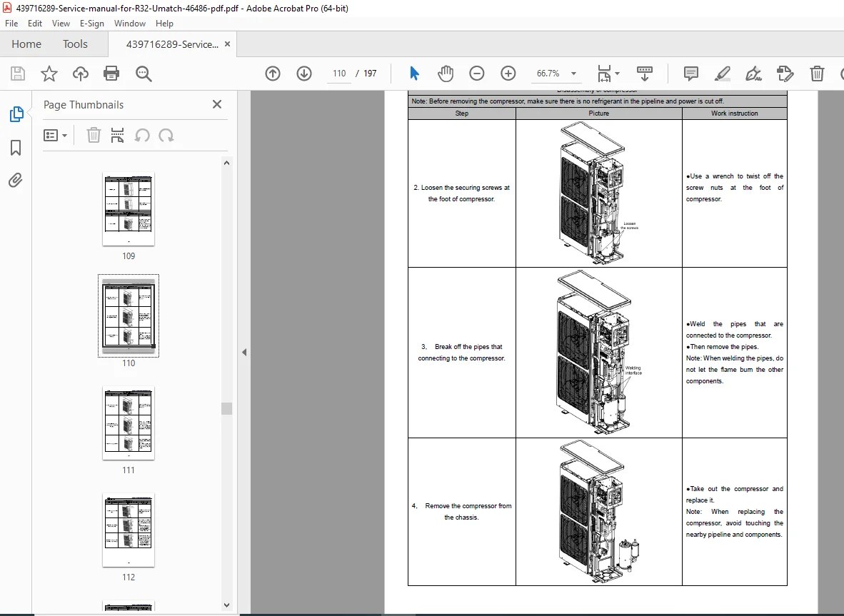Go to next page arrow
Screen dimensions: 844x616
point(304,74)
